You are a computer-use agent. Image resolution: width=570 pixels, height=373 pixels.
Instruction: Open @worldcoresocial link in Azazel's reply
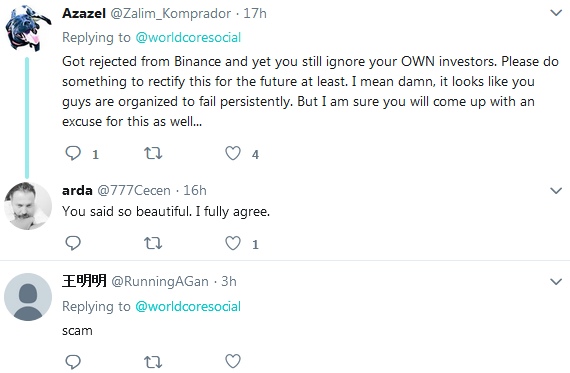click(188, 37)
